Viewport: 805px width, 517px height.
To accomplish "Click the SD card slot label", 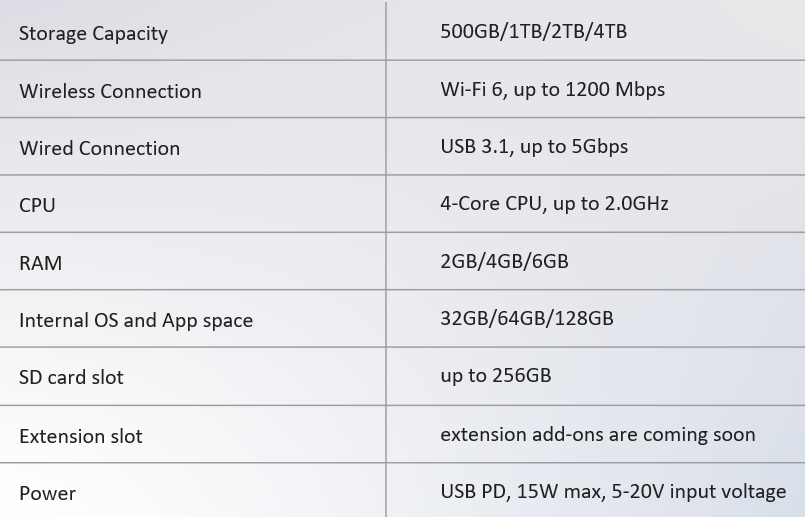I will [71, 377].
